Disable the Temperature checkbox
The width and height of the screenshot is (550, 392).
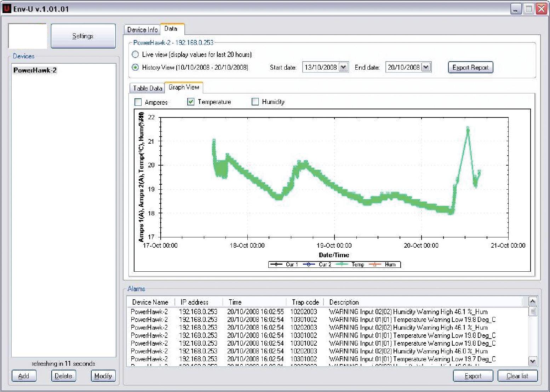coord(191,102)
